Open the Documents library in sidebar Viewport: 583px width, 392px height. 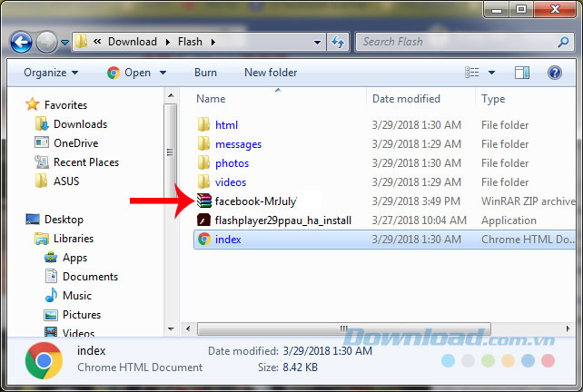(90, 277)
